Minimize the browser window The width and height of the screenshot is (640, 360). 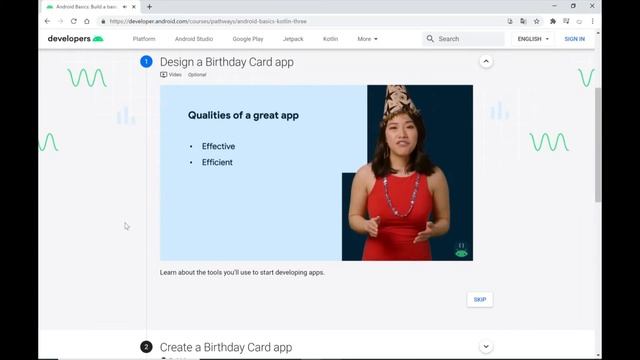(554, 6)
